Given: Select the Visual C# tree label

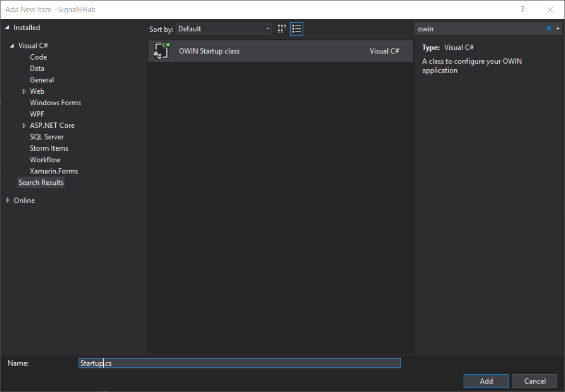Looking at the screenshot, I should pos(33,46).
